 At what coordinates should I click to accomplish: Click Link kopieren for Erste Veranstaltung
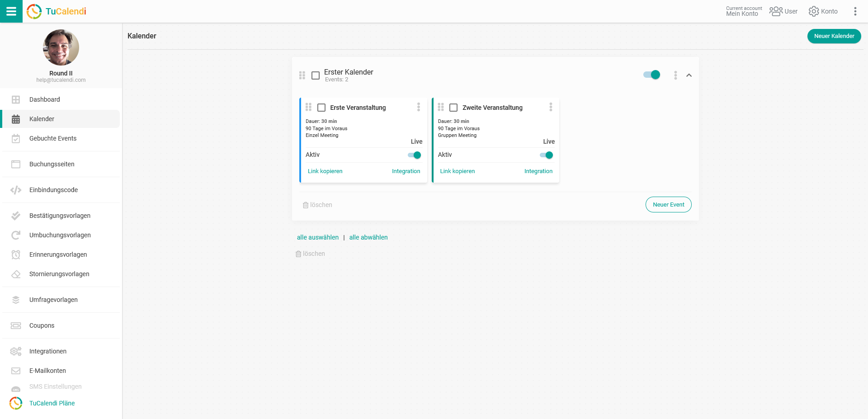[325, 171]
